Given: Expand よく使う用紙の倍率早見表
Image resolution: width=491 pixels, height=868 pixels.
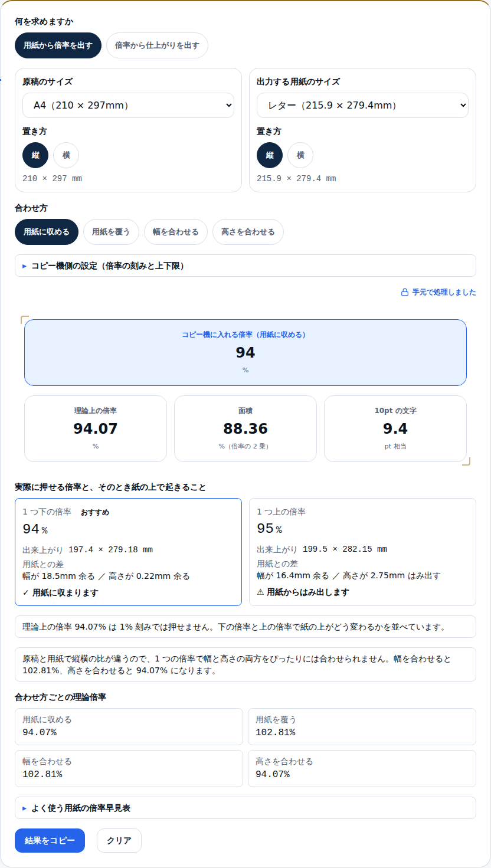Looking at the screenshot, I should (245, 808).
